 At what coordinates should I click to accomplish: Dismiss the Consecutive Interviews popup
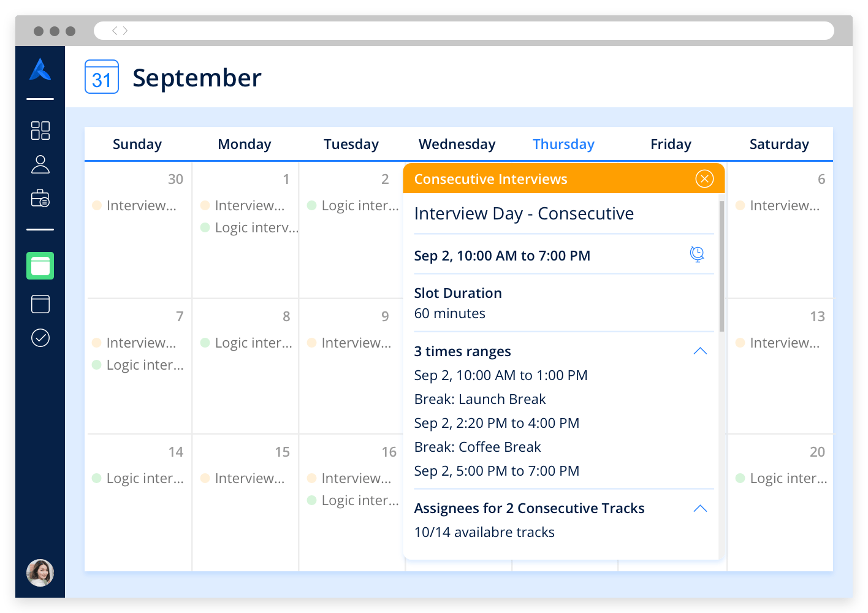tap(704, 178)
